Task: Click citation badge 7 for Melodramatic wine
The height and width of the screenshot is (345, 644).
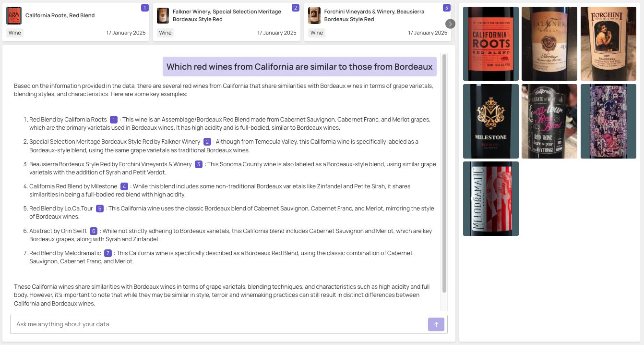Action: pos(108,253)
